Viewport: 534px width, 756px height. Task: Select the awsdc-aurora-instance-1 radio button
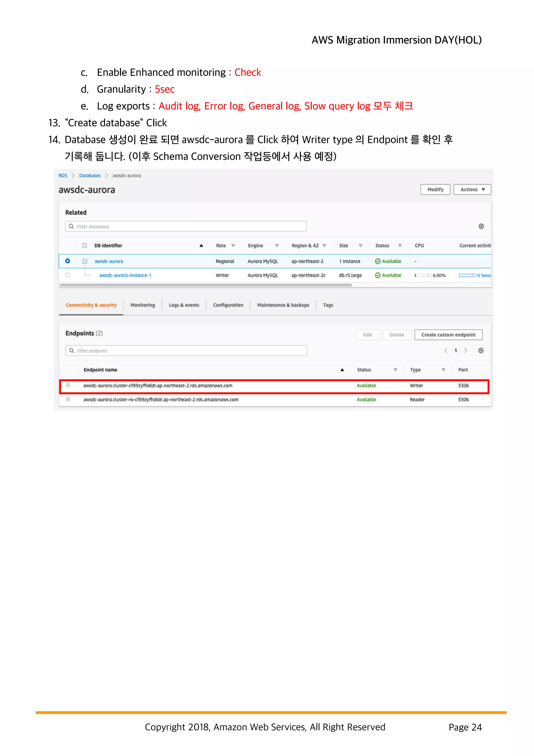68,275
